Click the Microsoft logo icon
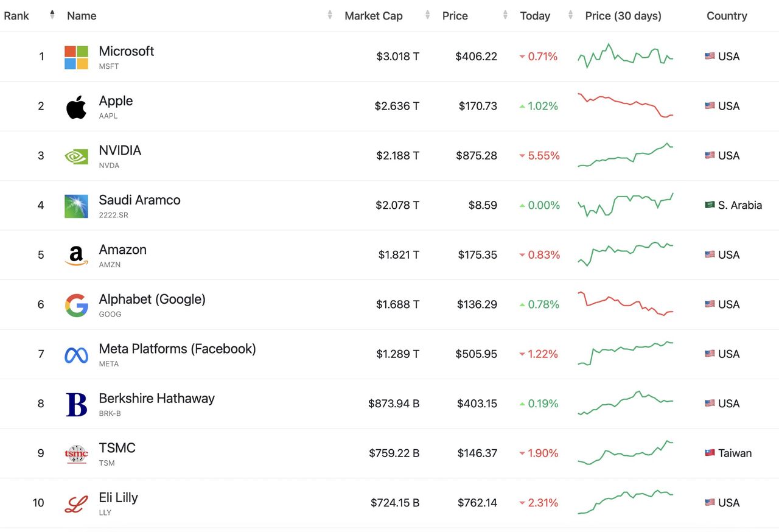 pos(76,57)
